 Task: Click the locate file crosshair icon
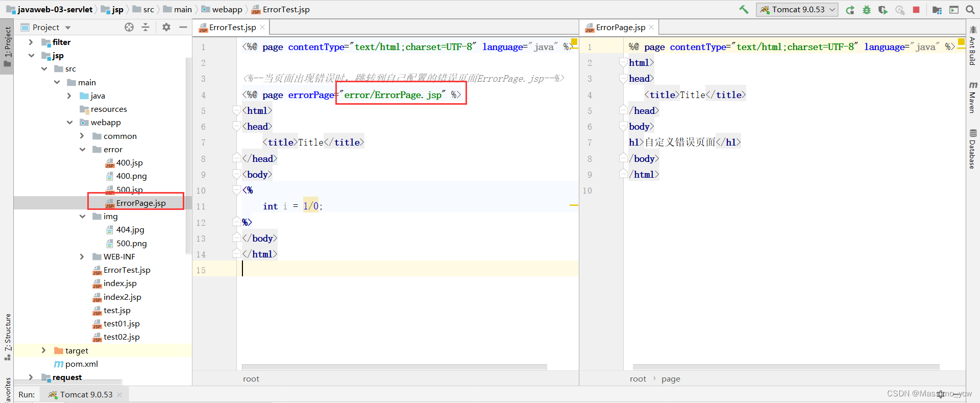click(129, 27)
